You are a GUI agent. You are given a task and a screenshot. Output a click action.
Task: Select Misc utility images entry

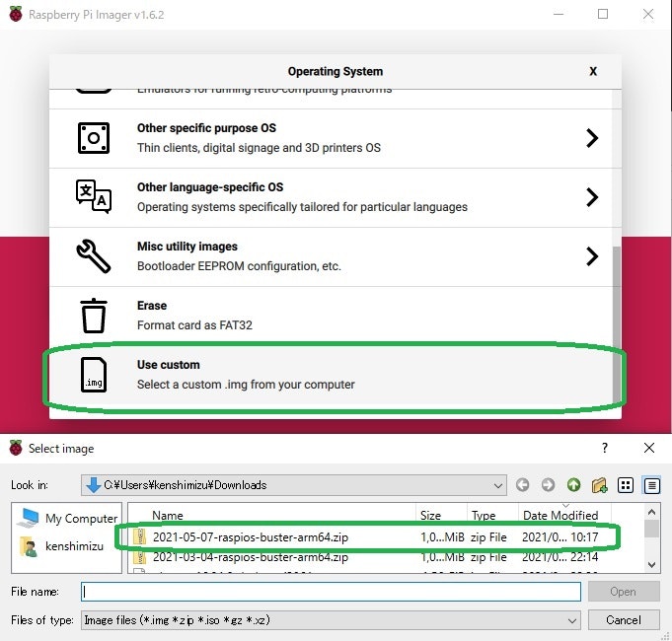click(331, 256)
